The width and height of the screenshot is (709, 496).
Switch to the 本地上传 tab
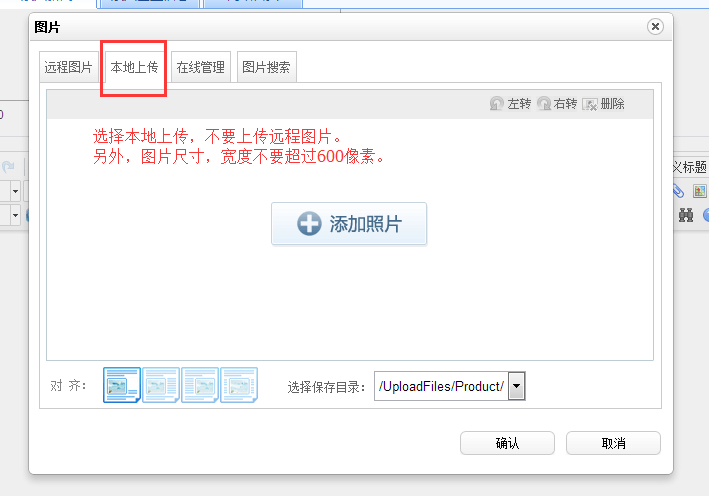tap(134, 68)
